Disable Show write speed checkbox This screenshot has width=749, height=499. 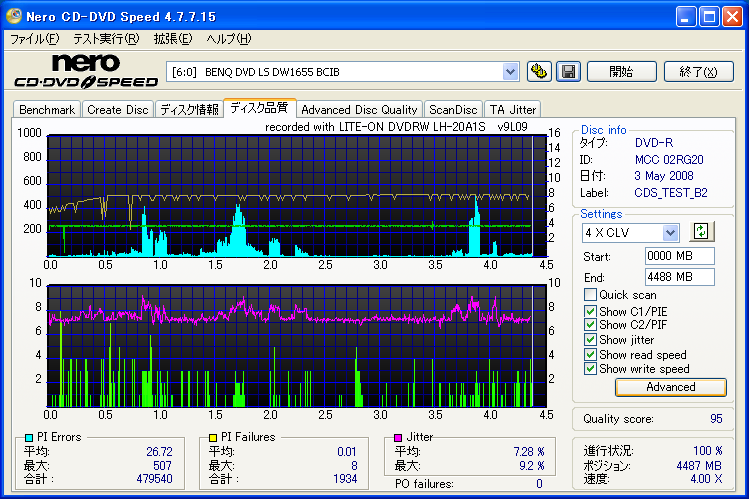pos(591,369)
